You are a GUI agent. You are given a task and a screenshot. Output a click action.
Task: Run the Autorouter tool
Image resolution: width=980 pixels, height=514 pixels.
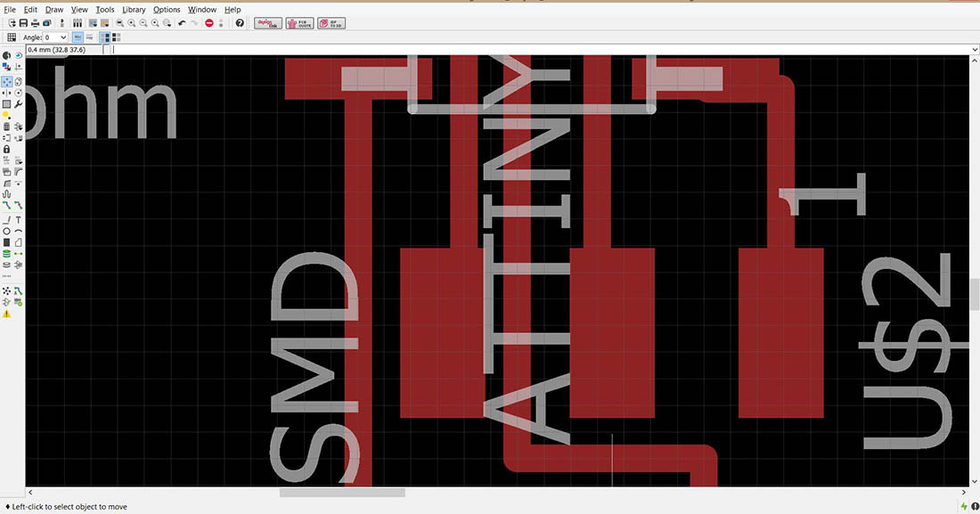pyautogui.click(x=18, y=290)
